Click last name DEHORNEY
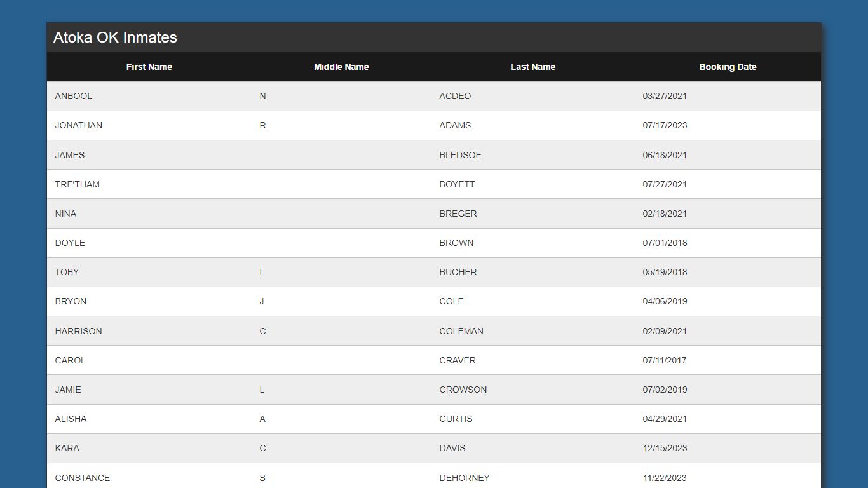Viewport: 868px width, 488px height. click(x=465, y=478)
